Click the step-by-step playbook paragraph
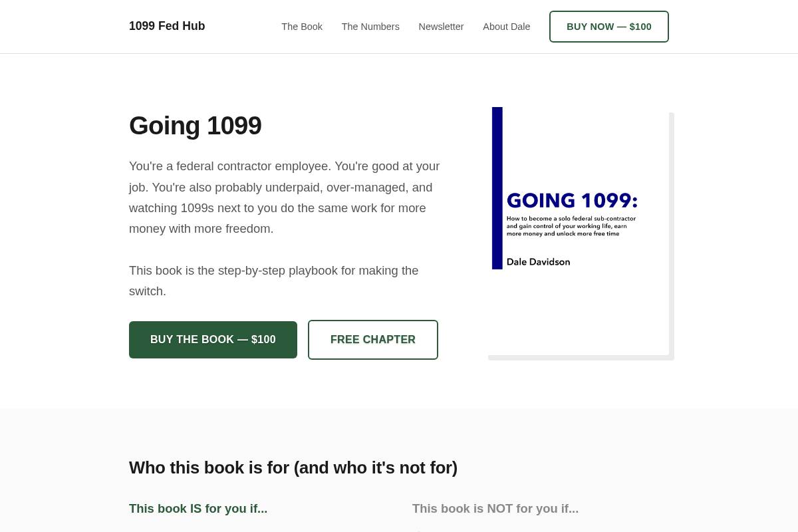The width and height of the screenshot is (798, 532). [273, 281]
